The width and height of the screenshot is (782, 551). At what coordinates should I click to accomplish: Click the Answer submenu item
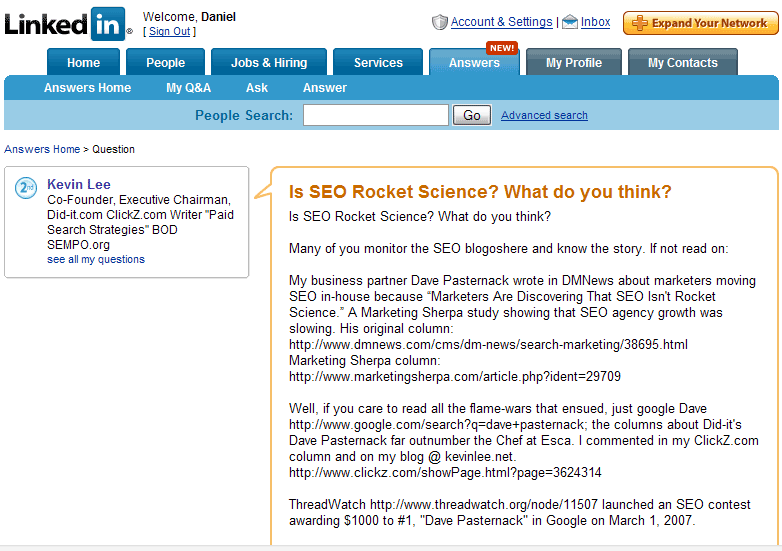[x=325, y=88]
